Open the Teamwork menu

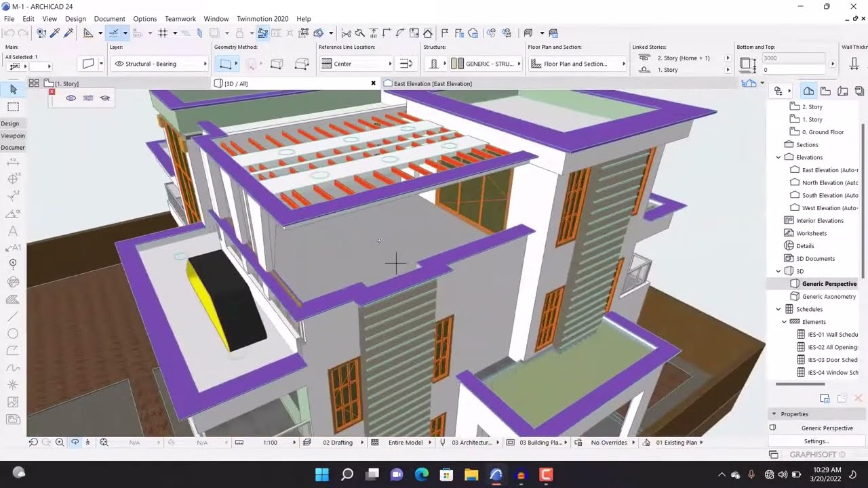point(180,19)
